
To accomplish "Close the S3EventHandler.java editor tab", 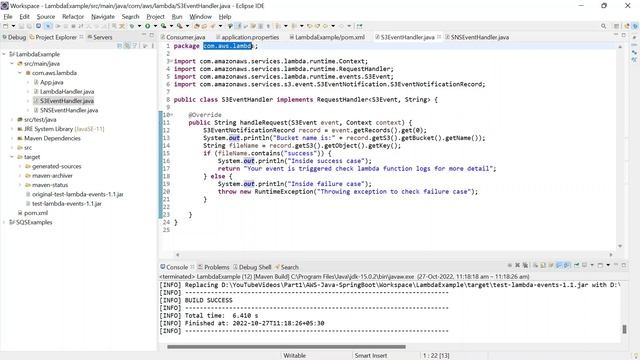I will (439, 37).
